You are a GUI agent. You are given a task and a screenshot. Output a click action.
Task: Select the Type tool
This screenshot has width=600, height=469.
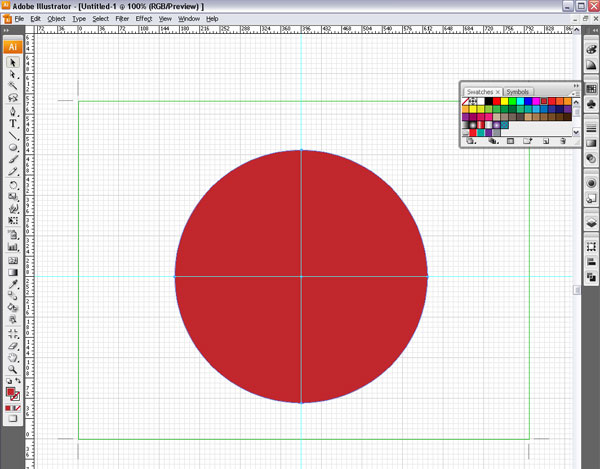(13, 124)
